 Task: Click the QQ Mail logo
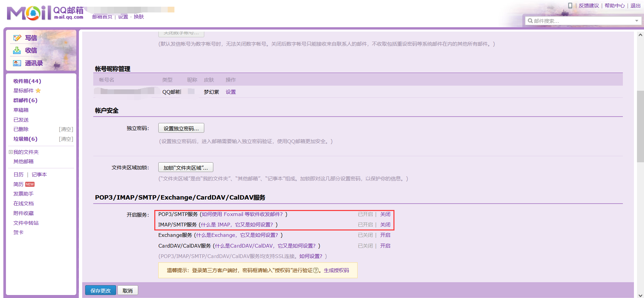(x=45, y=13)
